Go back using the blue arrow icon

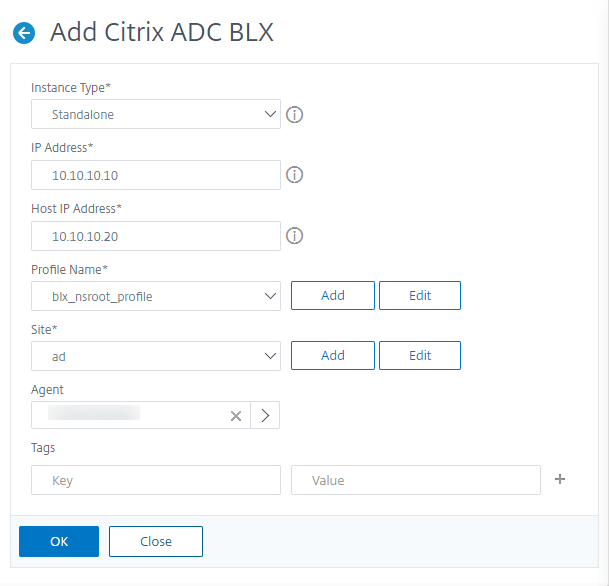tap(24, 33)
